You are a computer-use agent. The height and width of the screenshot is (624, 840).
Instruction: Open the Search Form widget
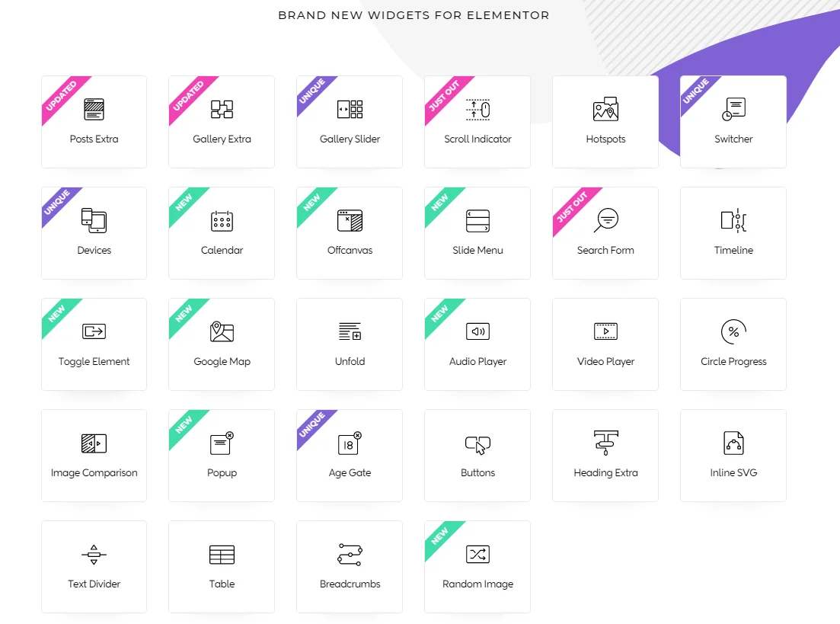point(605,219)
